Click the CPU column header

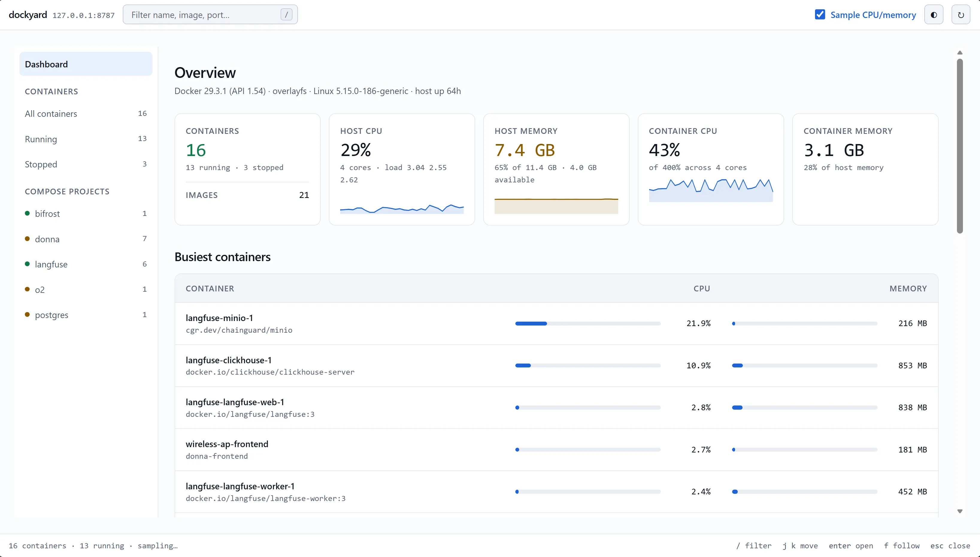pos(702,288)
